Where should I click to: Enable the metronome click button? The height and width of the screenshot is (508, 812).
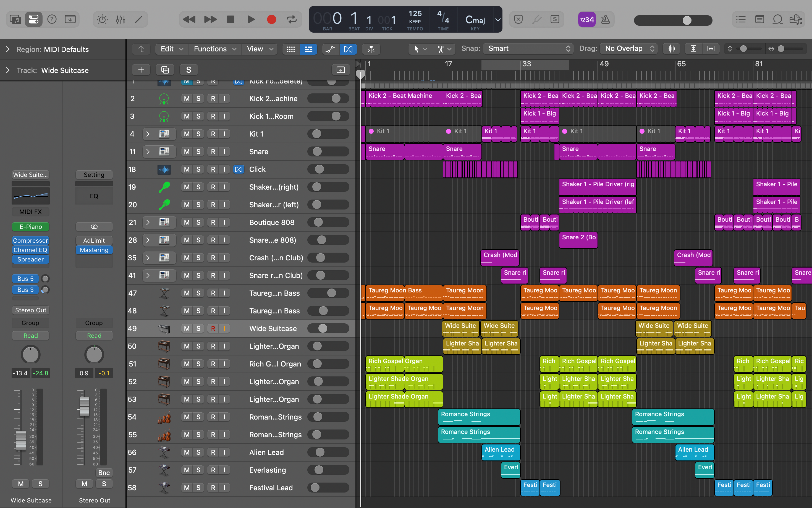[x=605, y=20]
